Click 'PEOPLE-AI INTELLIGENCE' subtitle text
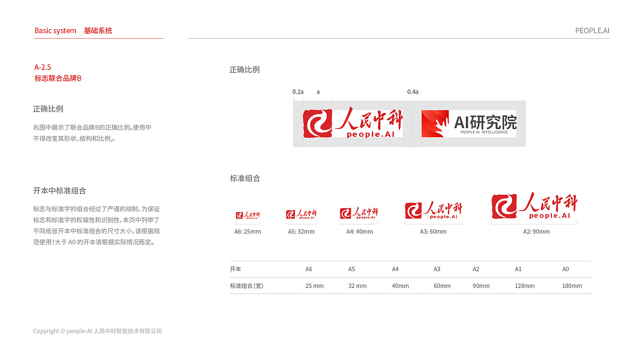The height and width of the screenshot is (362, 644). click(485, 132)
